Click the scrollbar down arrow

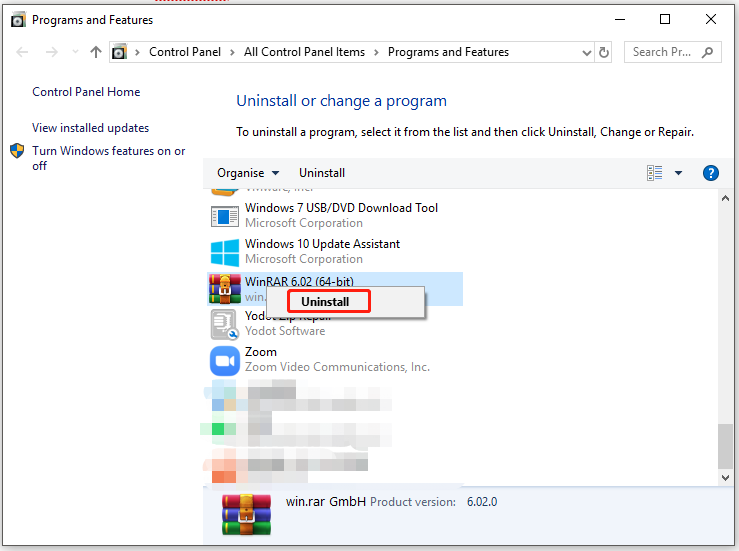point(725,477)
